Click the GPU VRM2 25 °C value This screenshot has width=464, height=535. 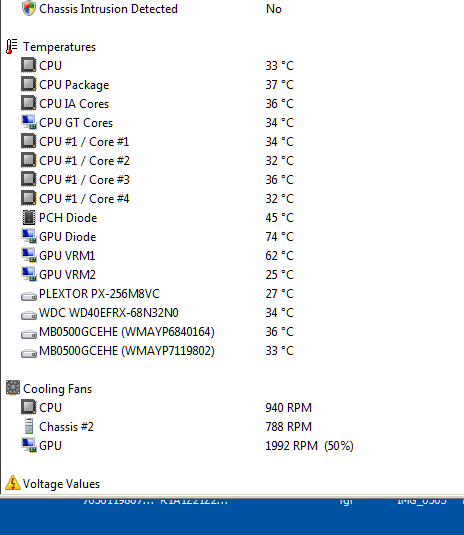click(x=279, y=275)
